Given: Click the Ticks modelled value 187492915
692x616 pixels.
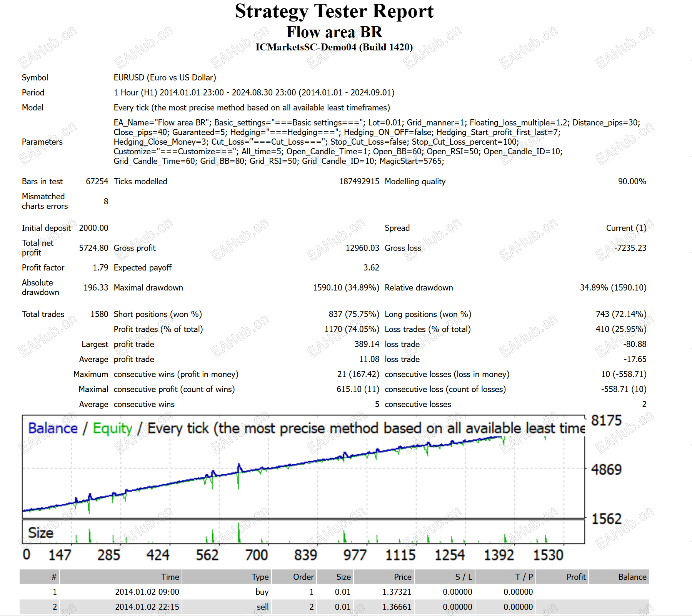Looking at the screenshot, I should click(x=359, y=182).
